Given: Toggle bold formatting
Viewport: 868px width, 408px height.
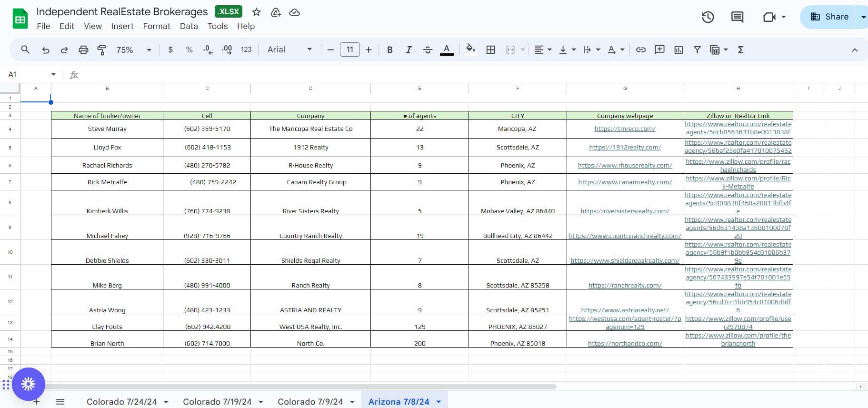Looking at the screenshot, I should (x=389, y=50).
